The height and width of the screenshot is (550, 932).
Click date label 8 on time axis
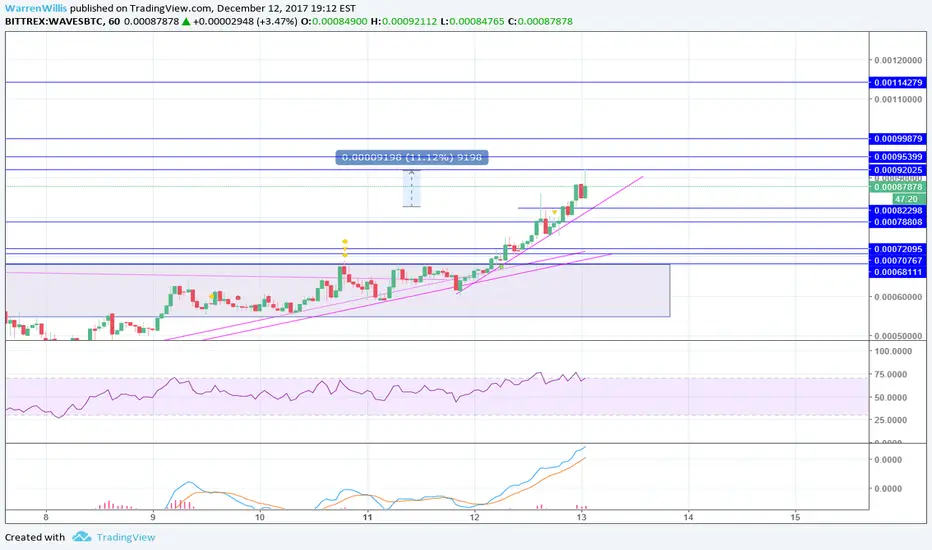coord(46,517)
